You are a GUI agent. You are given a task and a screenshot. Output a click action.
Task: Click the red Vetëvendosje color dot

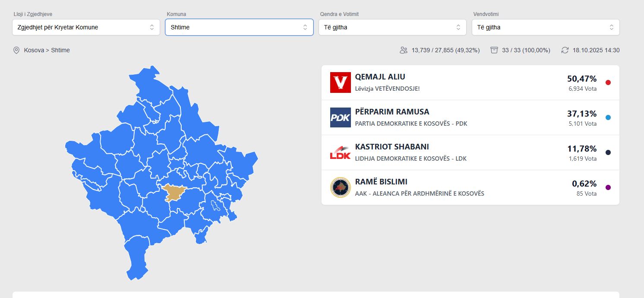tap(608, 82)
